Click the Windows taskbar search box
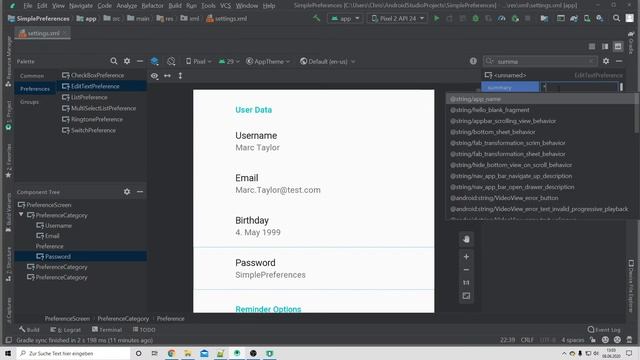Screen dimensions: 640x360 pos(73,353)
